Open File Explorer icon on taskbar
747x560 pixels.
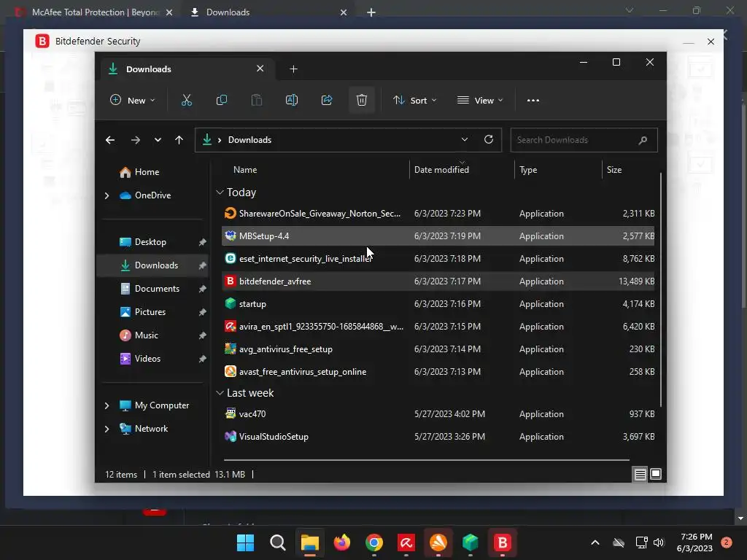pyautogui.click(x=309, y=542)
